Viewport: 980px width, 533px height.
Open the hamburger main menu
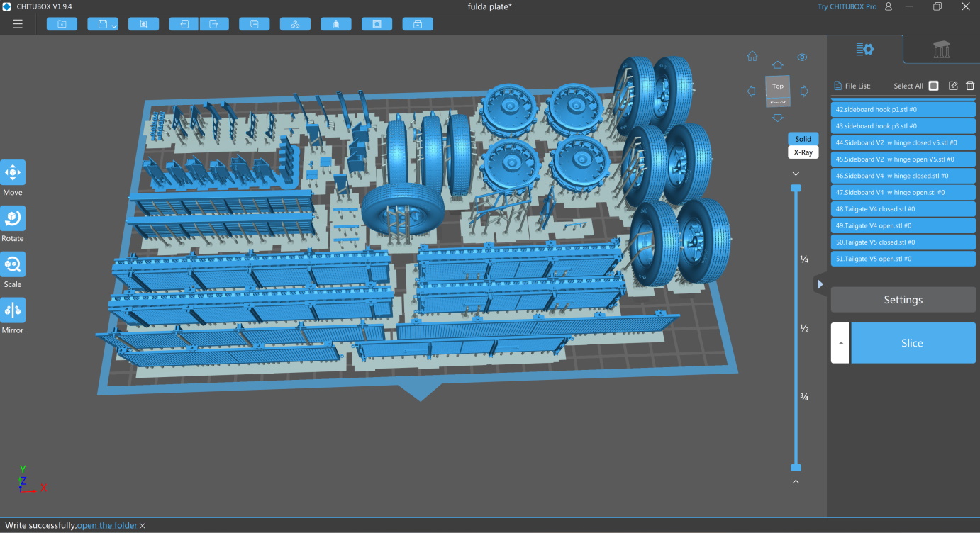click(18, 24)
